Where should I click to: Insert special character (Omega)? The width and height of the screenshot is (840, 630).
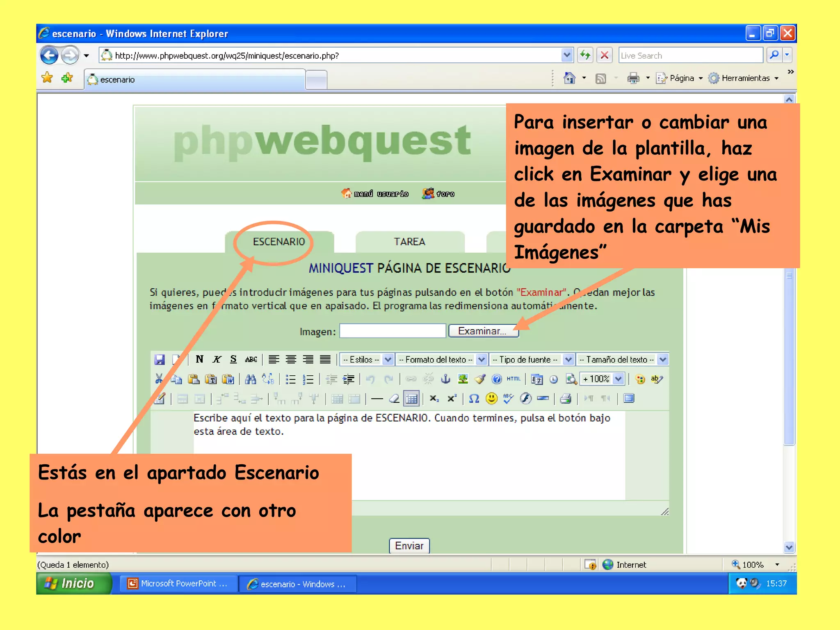(474, 399)
